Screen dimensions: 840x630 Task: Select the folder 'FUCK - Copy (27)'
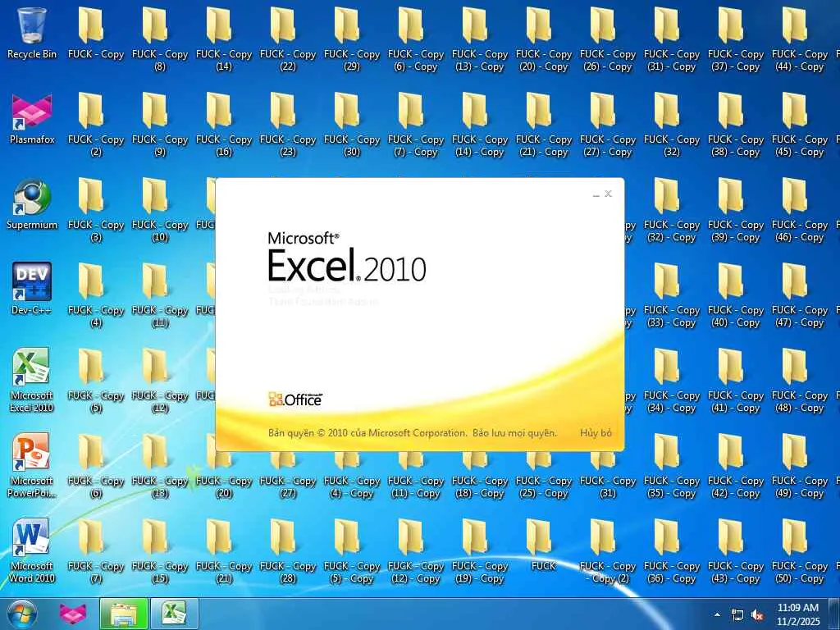pos(288,474)
